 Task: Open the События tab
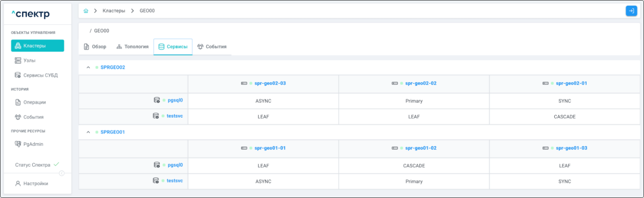[212, 47]
